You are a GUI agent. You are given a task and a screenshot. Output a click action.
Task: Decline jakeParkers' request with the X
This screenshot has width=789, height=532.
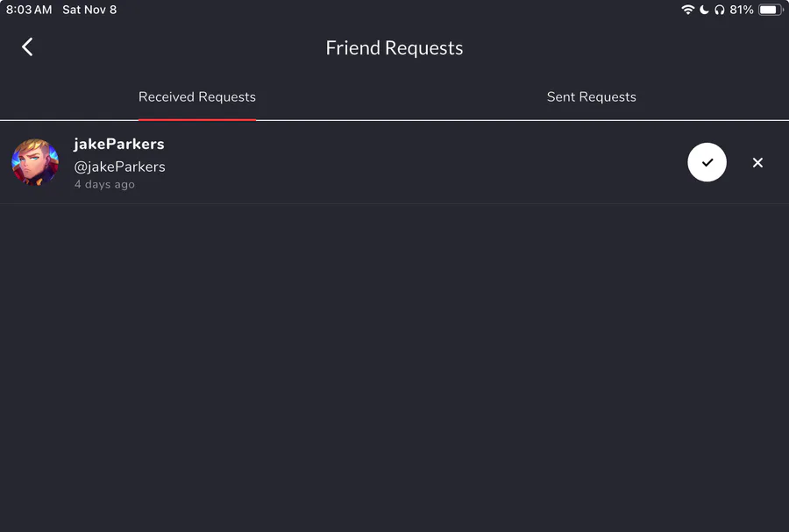(x=757, y=163)
